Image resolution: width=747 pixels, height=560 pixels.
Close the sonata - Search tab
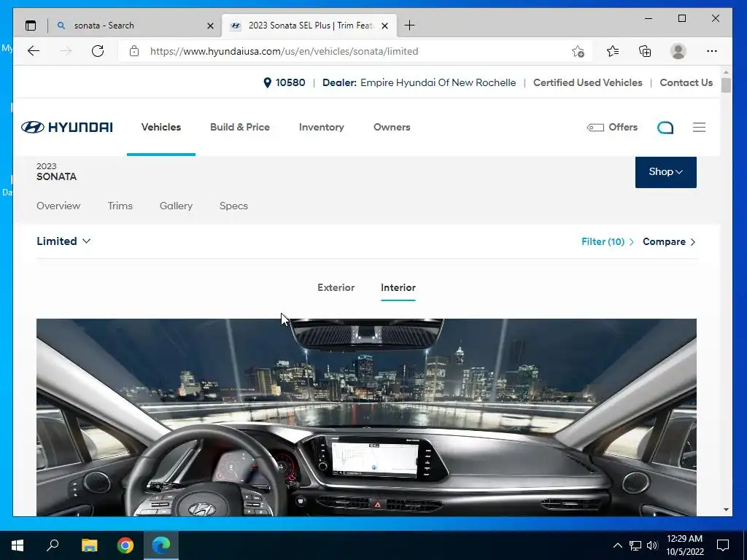(x=210, y=26)
